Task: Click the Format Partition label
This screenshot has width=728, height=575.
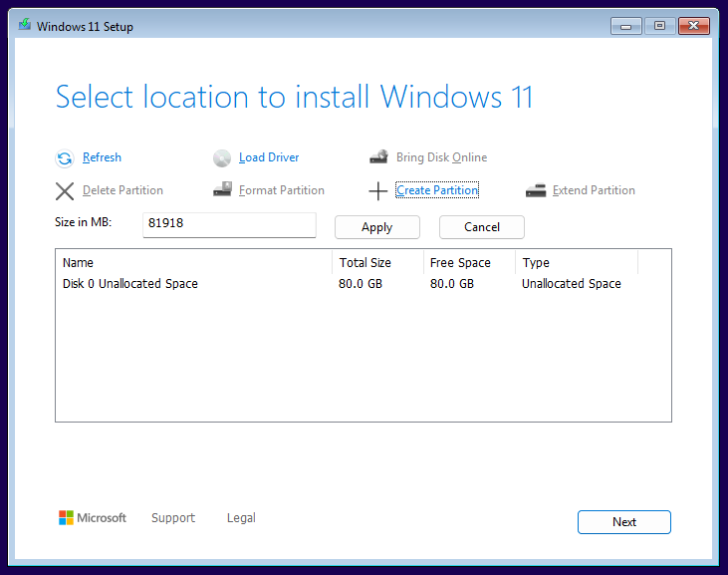Action: point(282,190)
